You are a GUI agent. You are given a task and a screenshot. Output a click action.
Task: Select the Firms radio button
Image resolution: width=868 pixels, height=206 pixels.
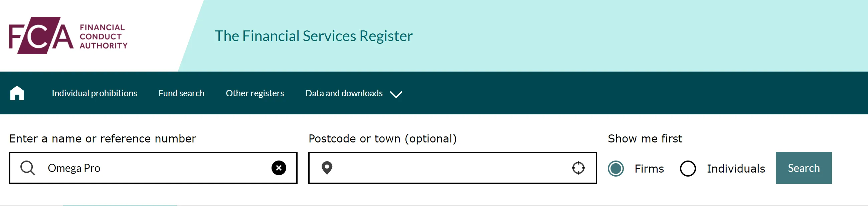point(616,169)
